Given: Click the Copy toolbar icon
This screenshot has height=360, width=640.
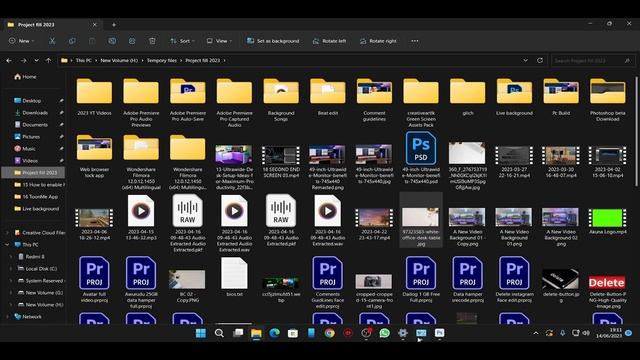Looking at the screenshot, I should [x=72, y=41].
